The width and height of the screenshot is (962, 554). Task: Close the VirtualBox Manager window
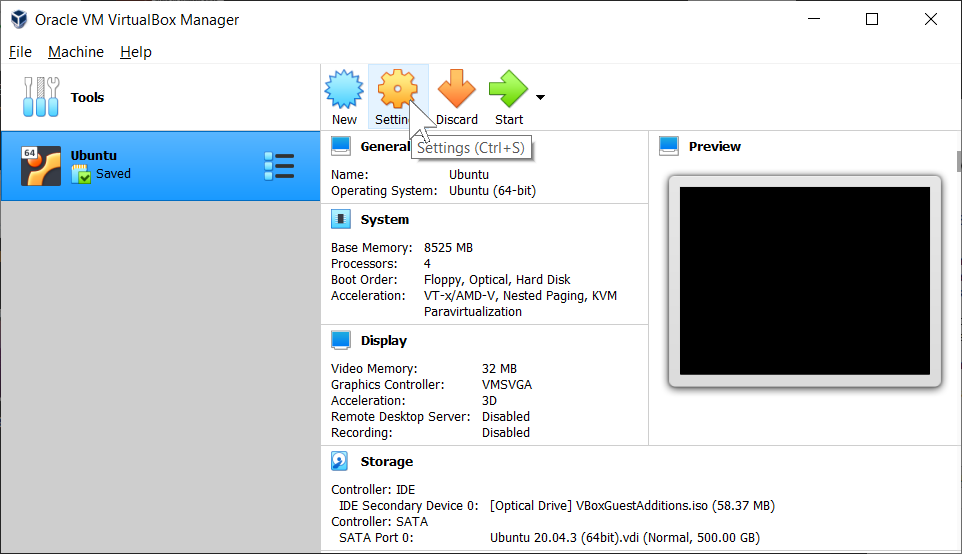click(931, 19)
